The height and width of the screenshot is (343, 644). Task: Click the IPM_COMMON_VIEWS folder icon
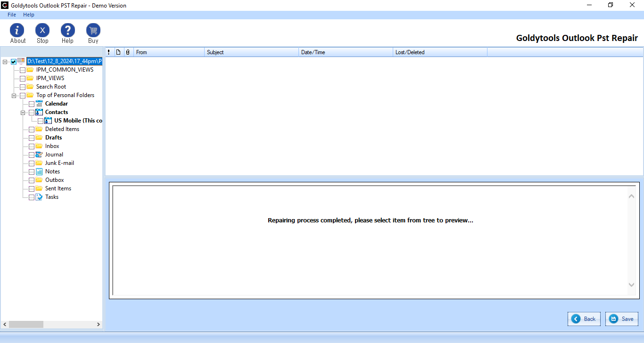(30, 70)
